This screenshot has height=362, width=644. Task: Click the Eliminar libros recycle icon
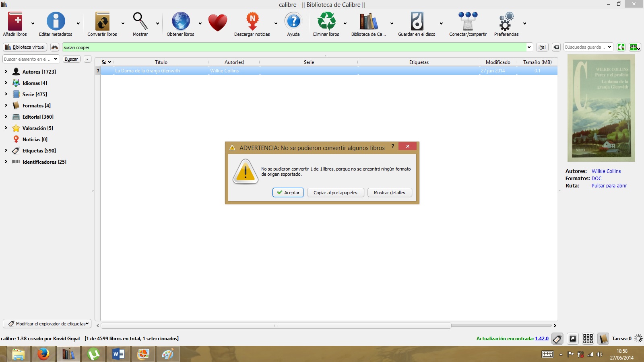click(x=326, y=21)
